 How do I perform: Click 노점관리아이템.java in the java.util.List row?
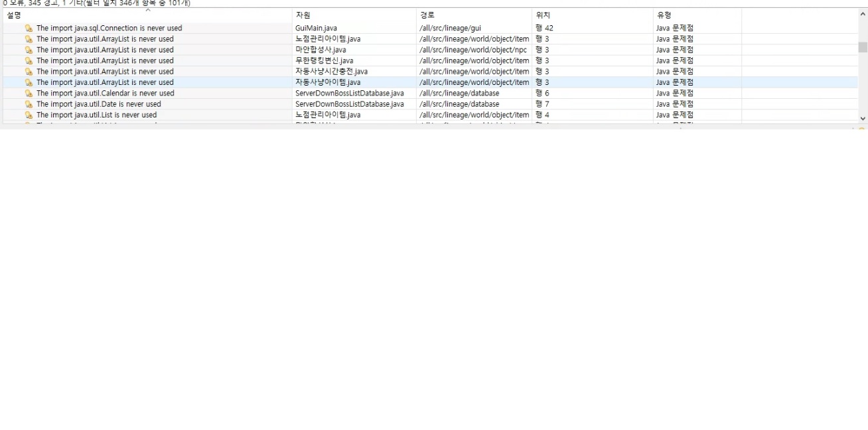[x=328, y=115]
